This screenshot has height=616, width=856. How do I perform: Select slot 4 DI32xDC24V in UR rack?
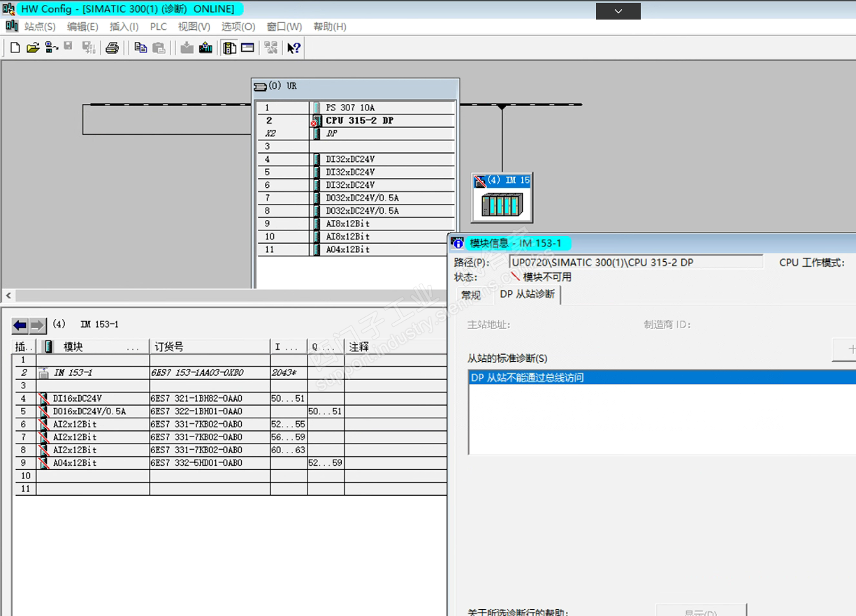[x=356, y=159]
